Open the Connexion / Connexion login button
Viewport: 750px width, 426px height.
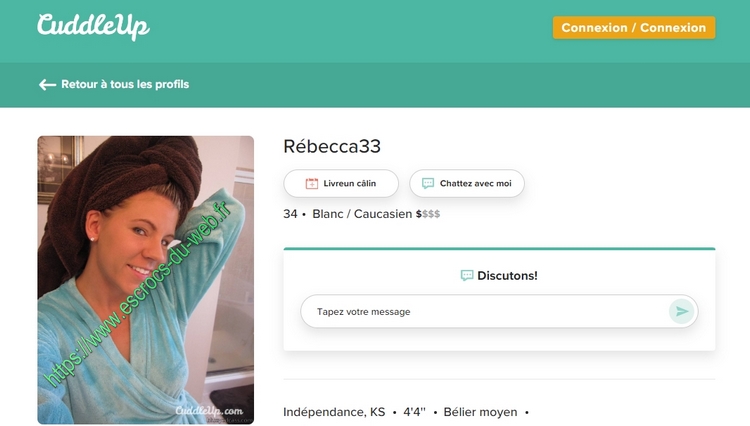pos(633,28)
